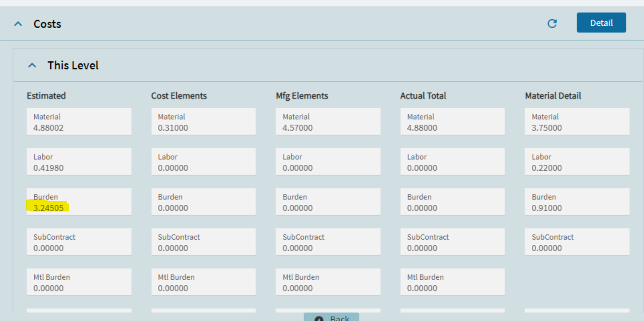Image resolution: width=644 pixels, height=321 pixels.
Task: Select the Cost Elements Labor field
Action: pyautogui.click(x=203, y=162)
